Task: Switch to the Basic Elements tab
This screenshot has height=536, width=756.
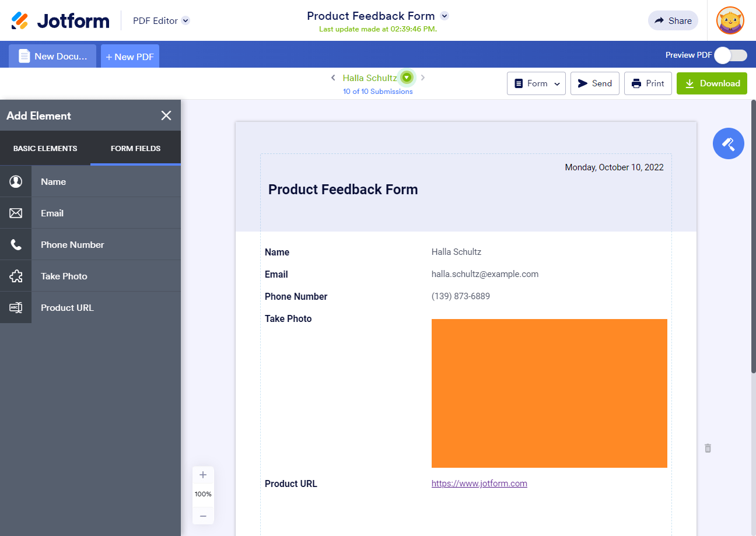Action: pos(45,149)
